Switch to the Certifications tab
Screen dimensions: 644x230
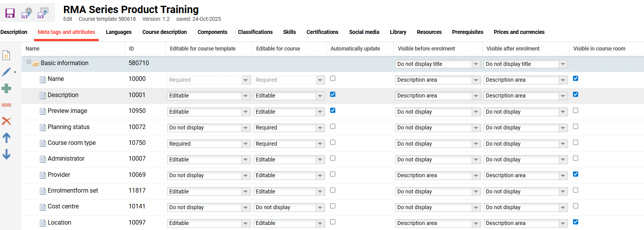pos(322,32)
